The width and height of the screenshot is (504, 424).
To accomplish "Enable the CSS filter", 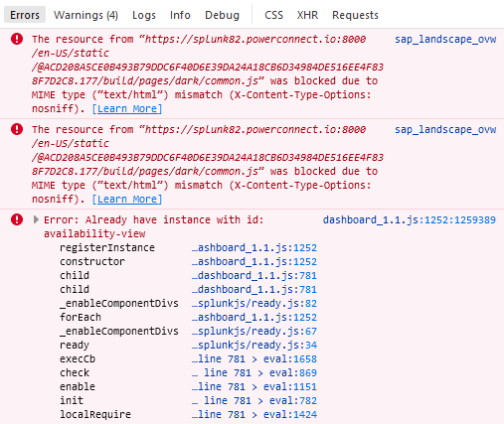I will [x=273, y=15].
